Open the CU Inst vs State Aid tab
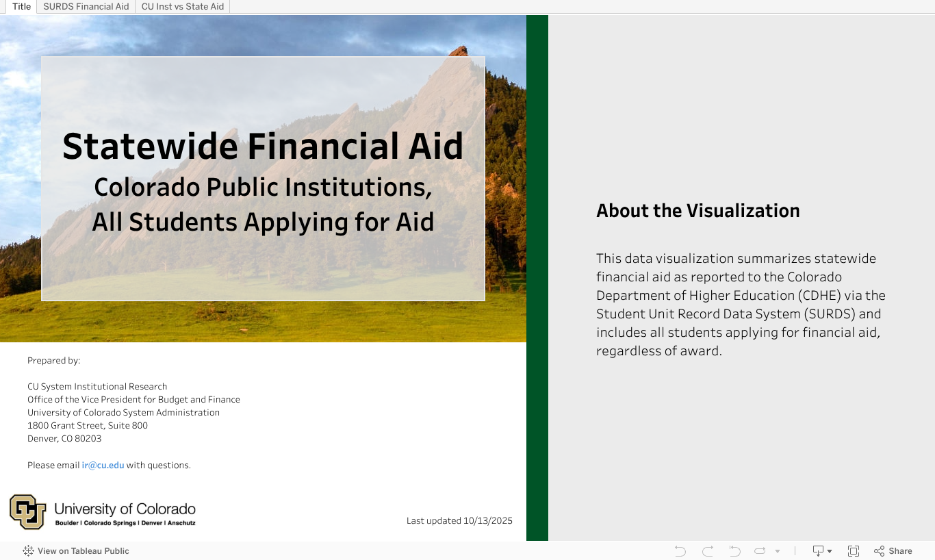Image resolution: width=935 pixels, height=560 pixels. 182,7
